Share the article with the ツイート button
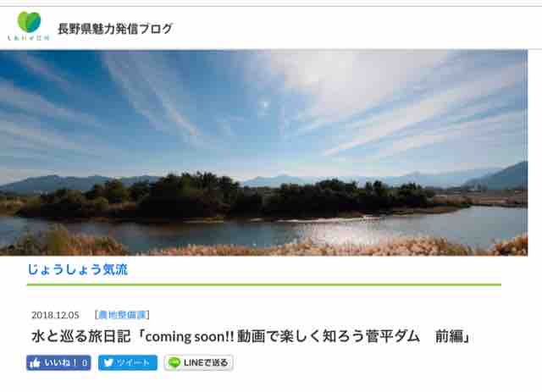Image resolution: width=542 pixels, height=392 pixels. [128, 362]
